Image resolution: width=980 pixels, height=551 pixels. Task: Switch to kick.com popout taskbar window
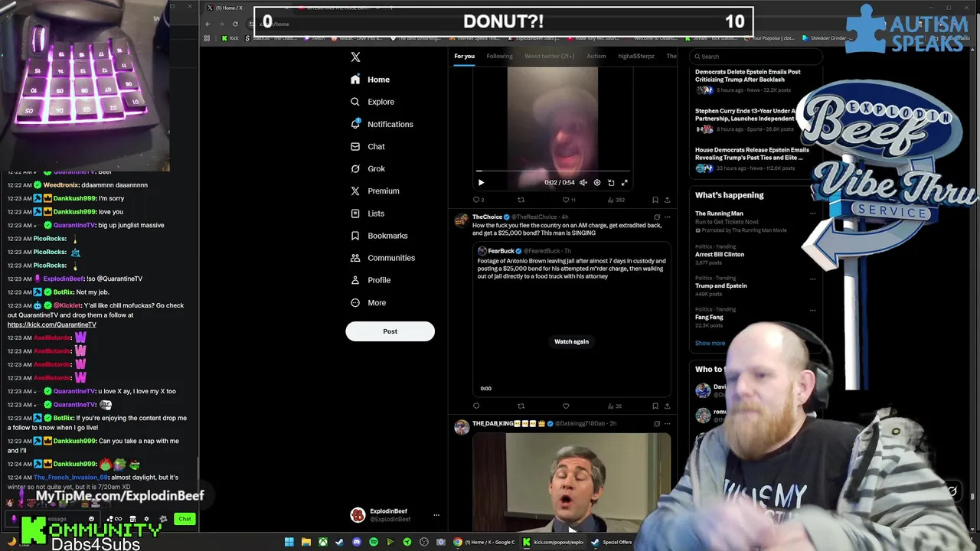point(554,542)
